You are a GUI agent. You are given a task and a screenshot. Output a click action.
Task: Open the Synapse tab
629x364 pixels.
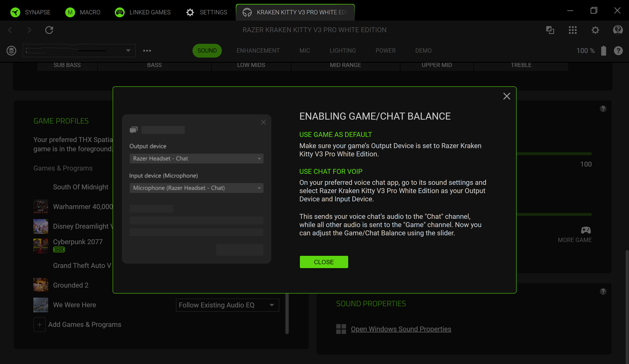(x=30, y=12)
